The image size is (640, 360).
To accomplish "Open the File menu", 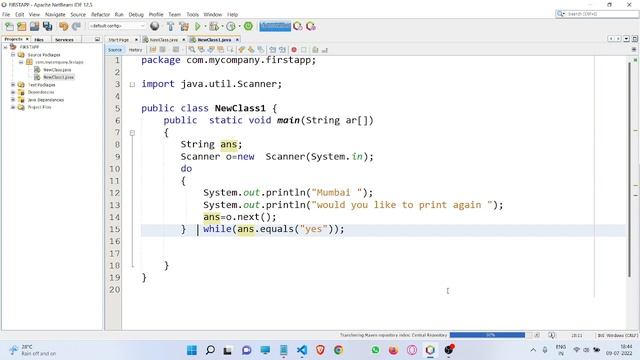I will tap(6, 14).
